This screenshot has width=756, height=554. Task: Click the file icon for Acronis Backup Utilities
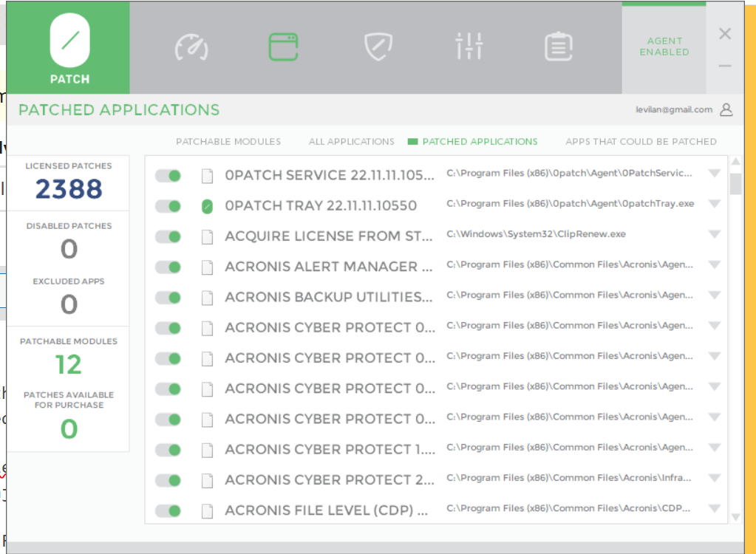tap(208, 298)
